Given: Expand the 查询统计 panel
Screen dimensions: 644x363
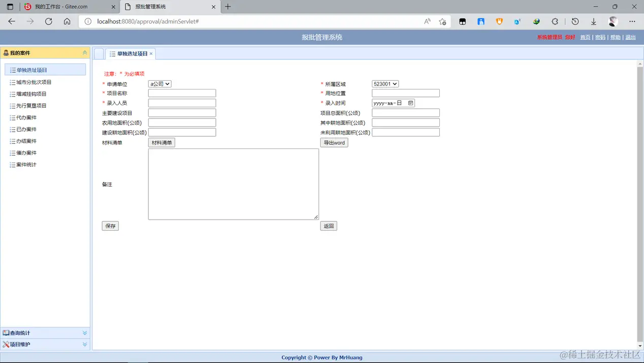Looking at the screenshot, I should [85, 333].
